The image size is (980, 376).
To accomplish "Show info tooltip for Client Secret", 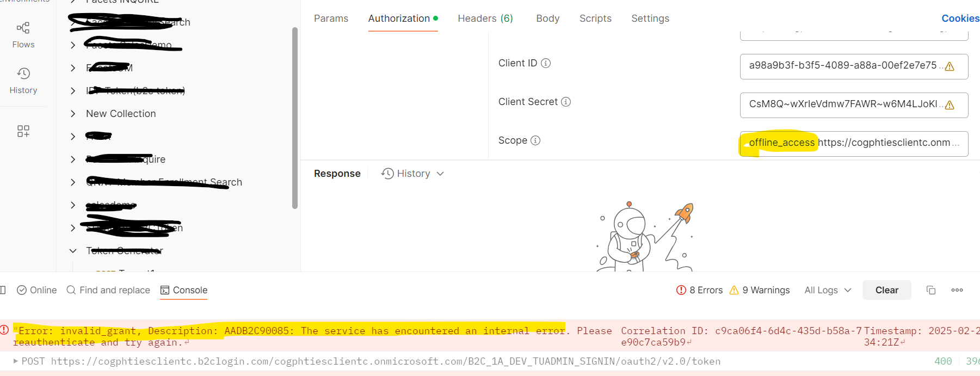I will coord(566,102).
